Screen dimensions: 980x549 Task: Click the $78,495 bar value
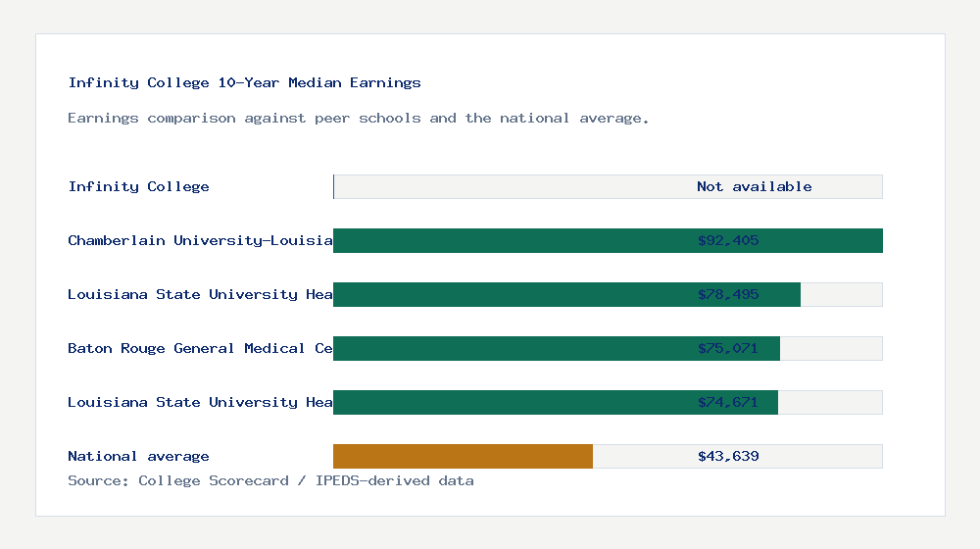tap(728, 294)
